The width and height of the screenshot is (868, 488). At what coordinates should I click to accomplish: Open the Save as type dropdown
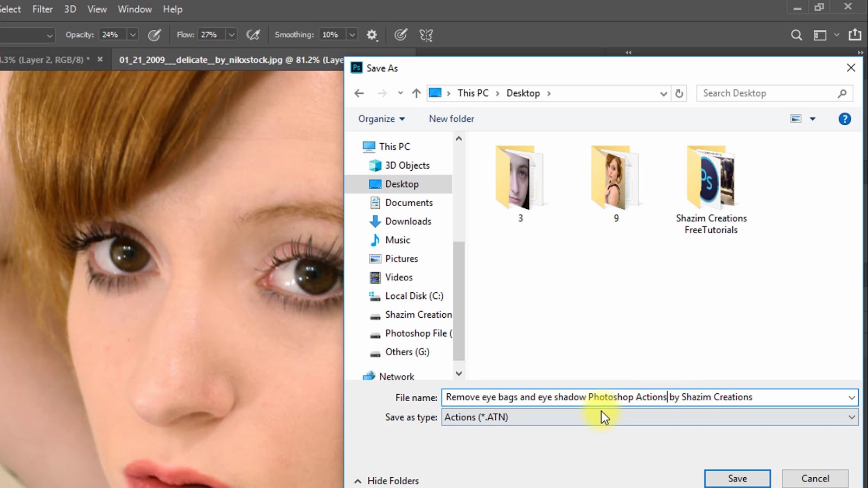tap(650, 417)
